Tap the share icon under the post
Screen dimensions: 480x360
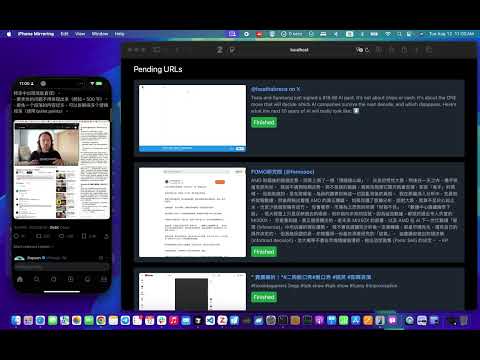click(106, 236)
